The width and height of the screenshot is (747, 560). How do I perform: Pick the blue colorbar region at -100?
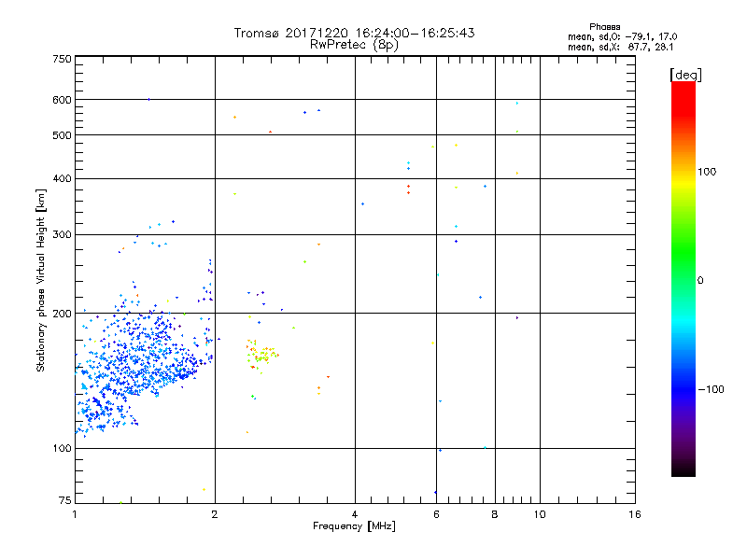pyautogui.click(x=683, y=388)
